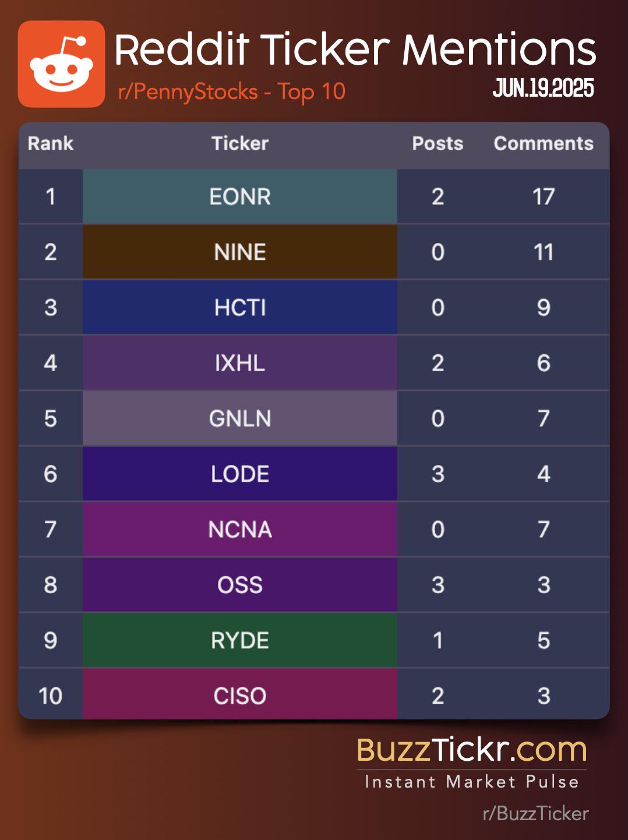Sort by the Comments column header

544,143
